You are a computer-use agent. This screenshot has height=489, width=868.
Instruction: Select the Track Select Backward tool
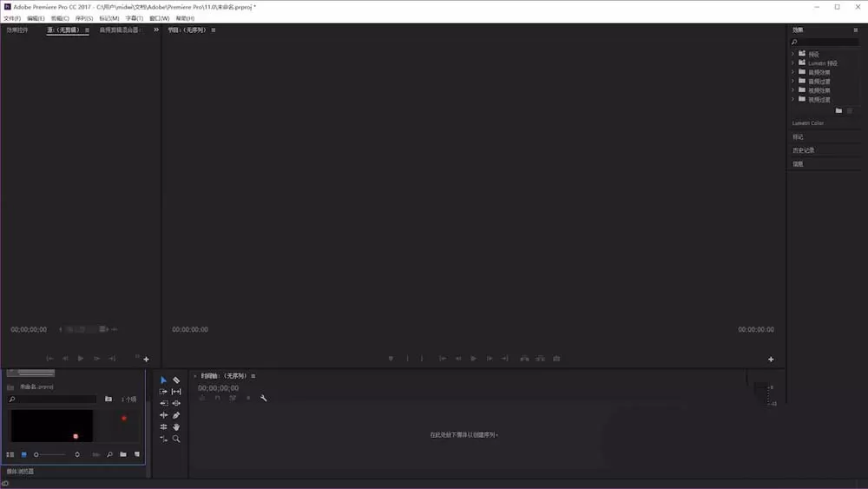coord(163,403)
